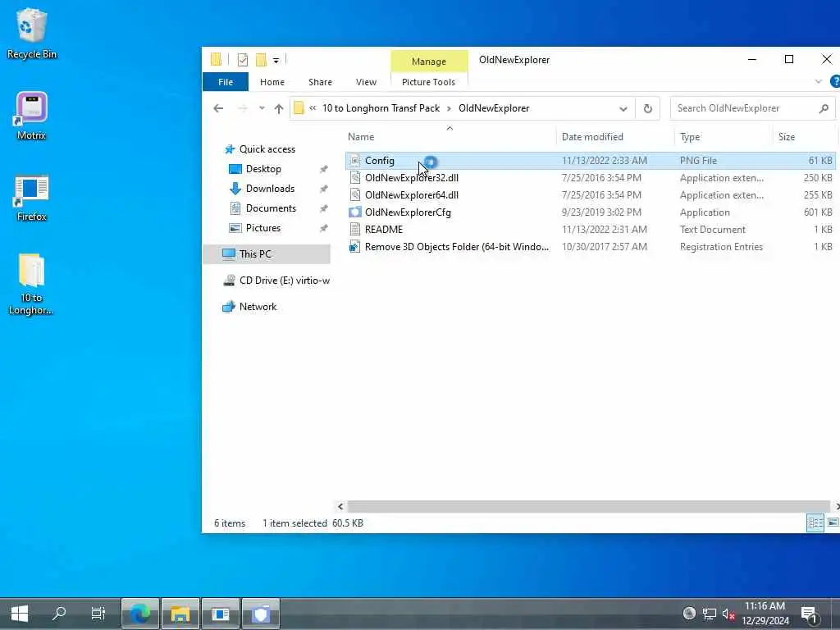Click the Manage contextual tab
The image size is (840, 630).
[x=428, y=61]
